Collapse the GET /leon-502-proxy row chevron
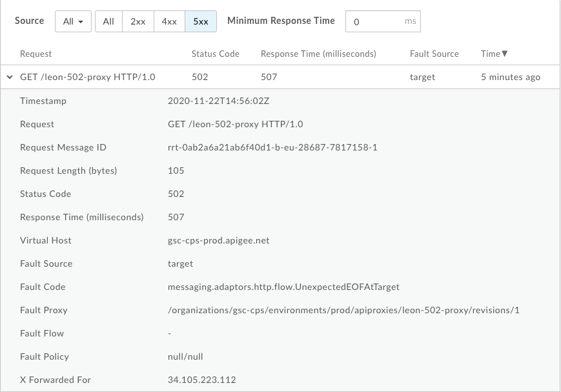Viewport: 561px width, 392px height. pyautogui.click(x=10, y=77)
